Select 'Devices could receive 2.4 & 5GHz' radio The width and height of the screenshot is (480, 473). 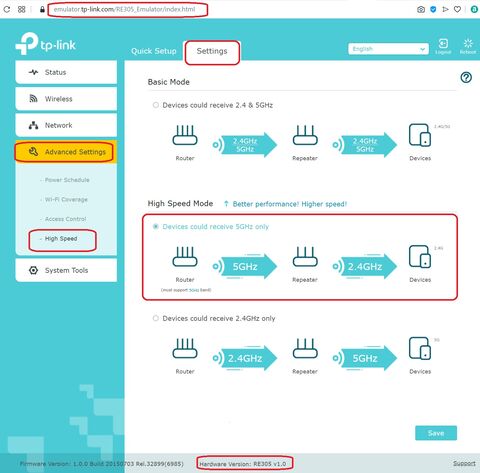click(156, 105)
